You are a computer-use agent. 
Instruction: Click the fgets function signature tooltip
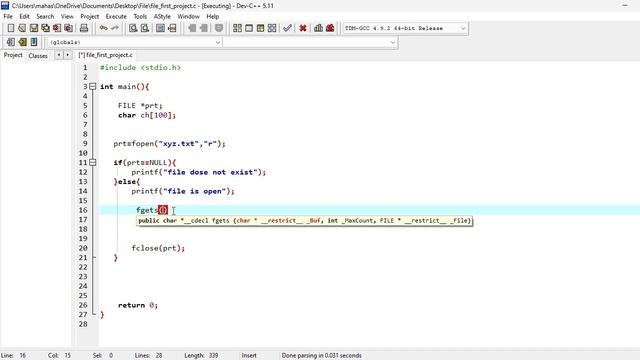pyautogui.click(x=304, y=221)
